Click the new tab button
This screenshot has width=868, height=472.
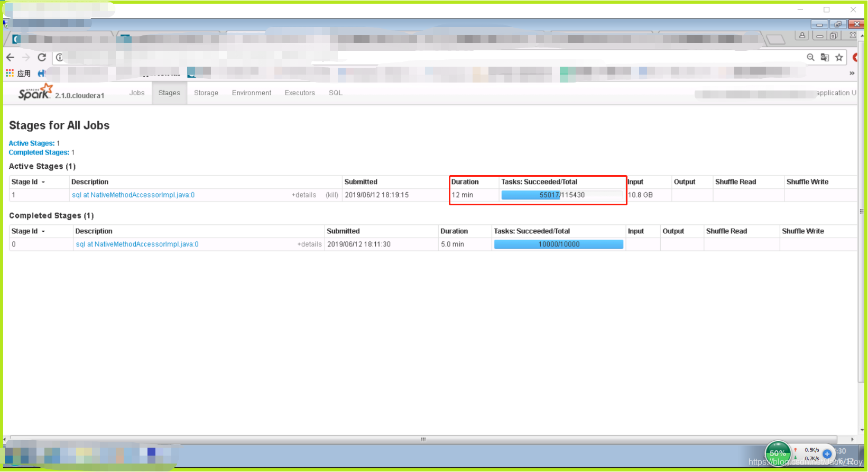tap(775, 39)
